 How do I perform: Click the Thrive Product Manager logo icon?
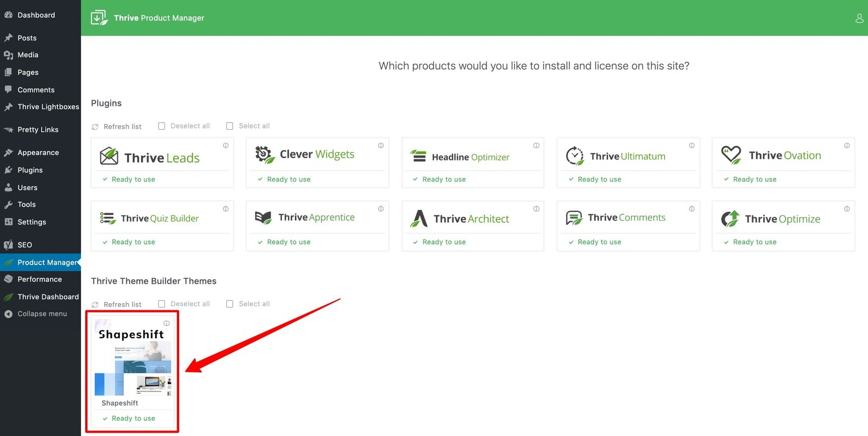pyautogui.click(x=99, y=18)
